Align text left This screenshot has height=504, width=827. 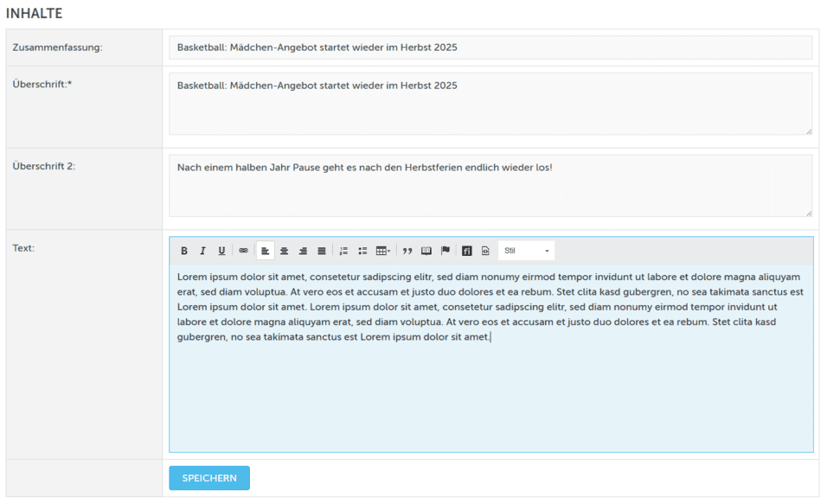coord(265,251)
